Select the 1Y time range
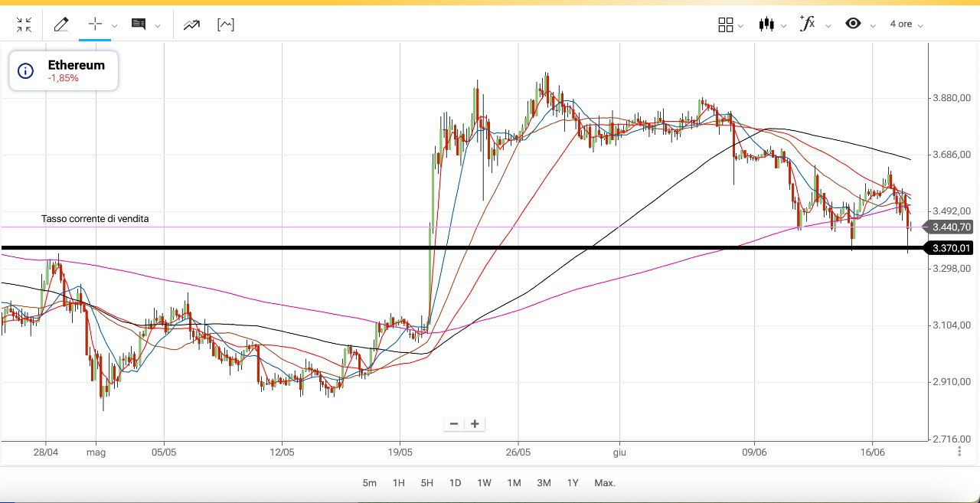 point(573,483)
